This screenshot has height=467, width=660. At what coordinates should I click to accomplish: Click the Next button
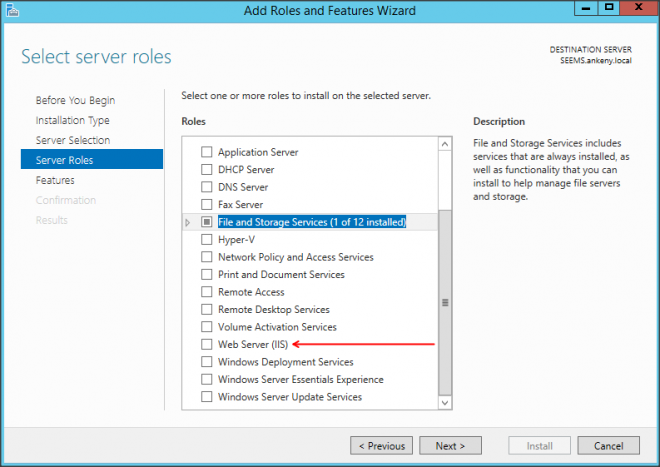[450, 446]
